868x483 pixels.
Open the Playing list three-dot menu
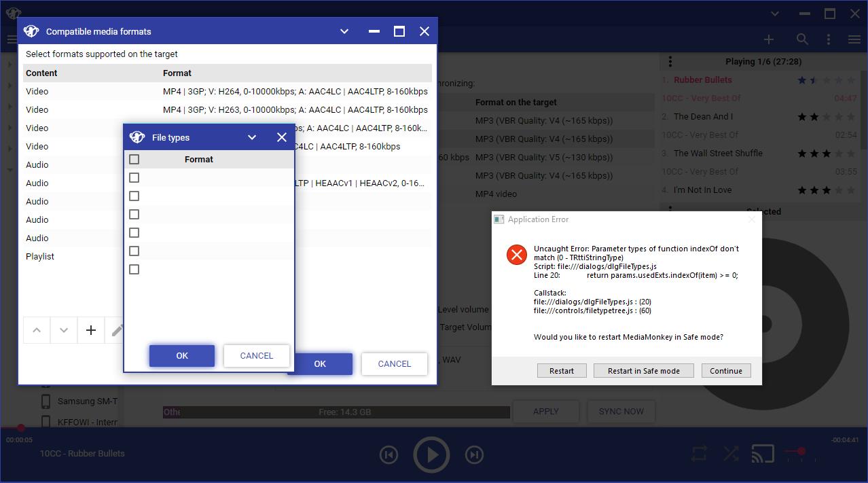(x=670, y=62)
